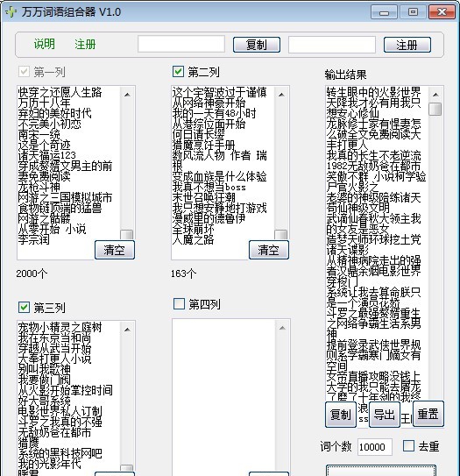Select line 猎魔烹饪手册 in second column
The width and height of the screenshot is (460, 476).
click(x=203, y=145)
